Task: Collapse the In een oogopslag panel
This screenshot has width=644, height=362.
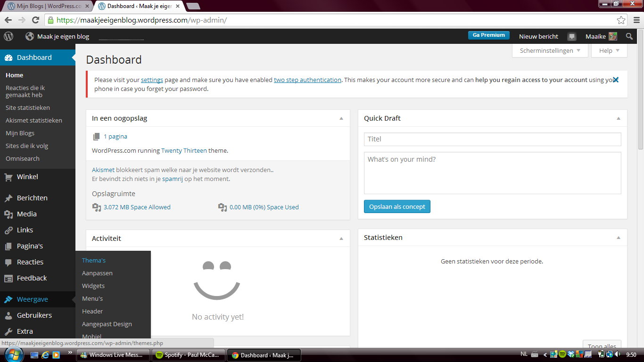Action: (341, 118)
